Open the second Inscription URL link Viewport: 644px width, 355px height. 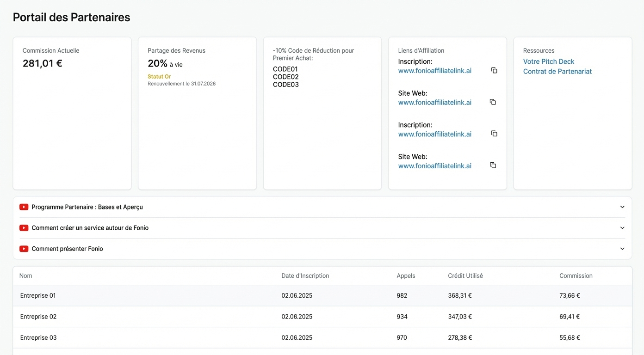[x=435, y=134]
